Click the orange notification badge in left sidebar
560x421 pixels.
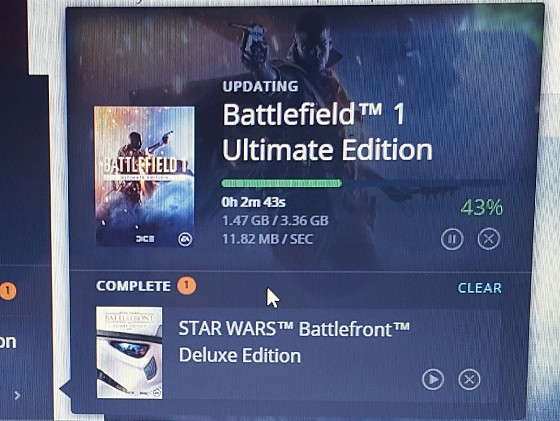click(8, 291)
